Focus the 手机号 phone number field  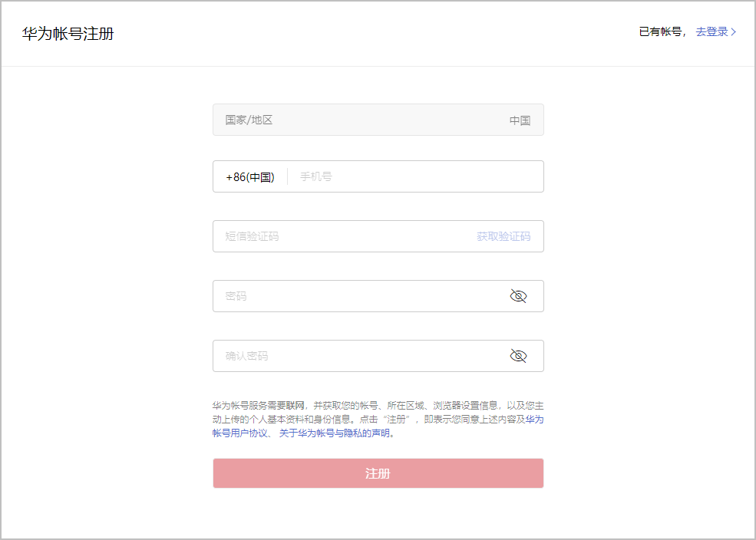[x=415, y=176]
